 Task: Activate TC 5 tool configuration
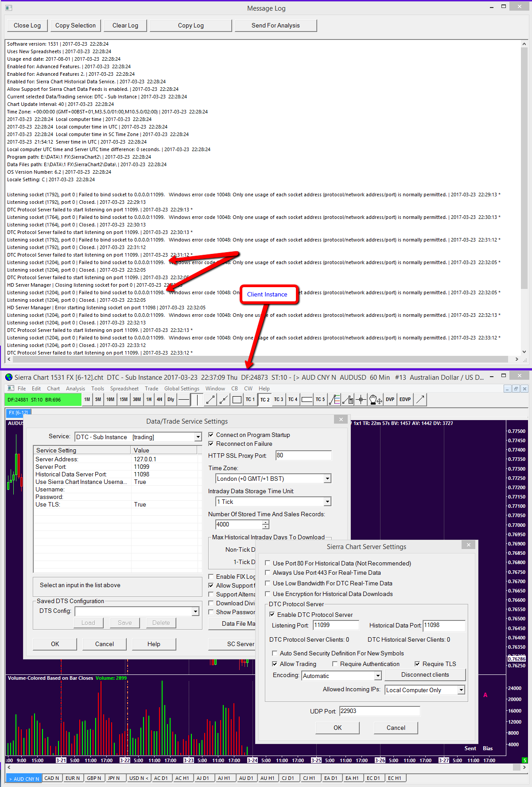(x=320, y=399)
